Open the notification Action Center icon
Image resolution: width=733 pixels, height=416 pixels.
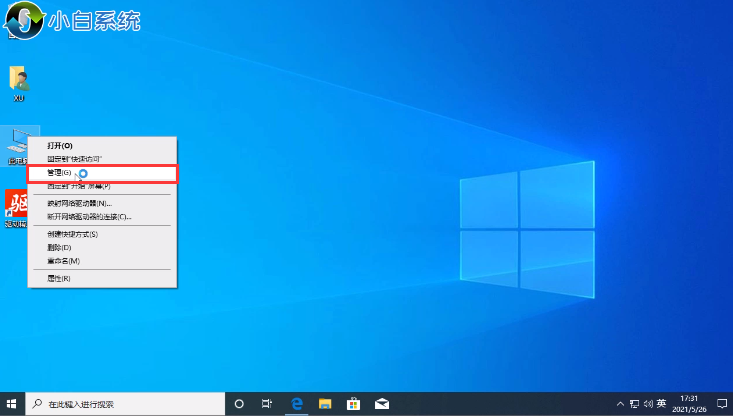(721, 404)
